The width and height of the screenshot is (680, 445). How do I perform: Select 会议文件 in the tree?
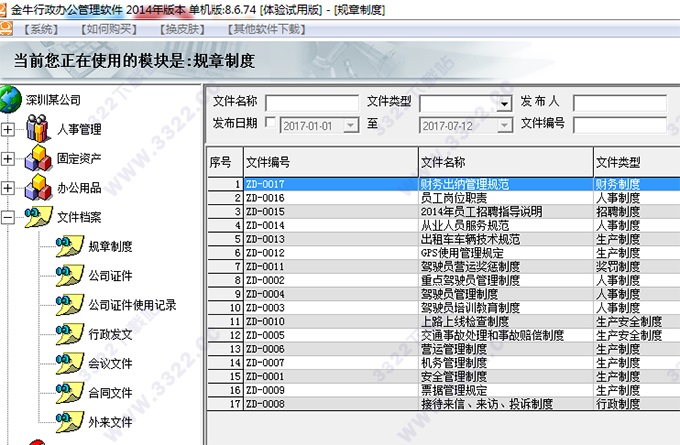coord(110,363)
